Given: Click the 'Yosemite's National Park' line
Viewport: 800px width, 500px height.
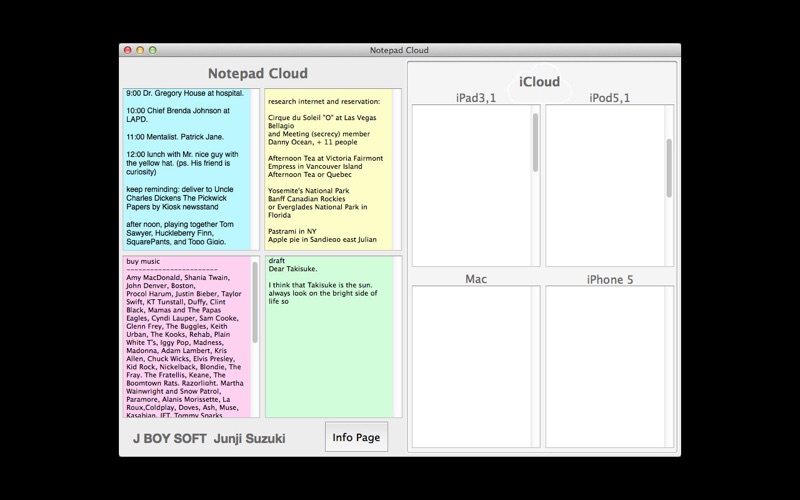Looking at the screenshot, I should click(x=309, y=191).
